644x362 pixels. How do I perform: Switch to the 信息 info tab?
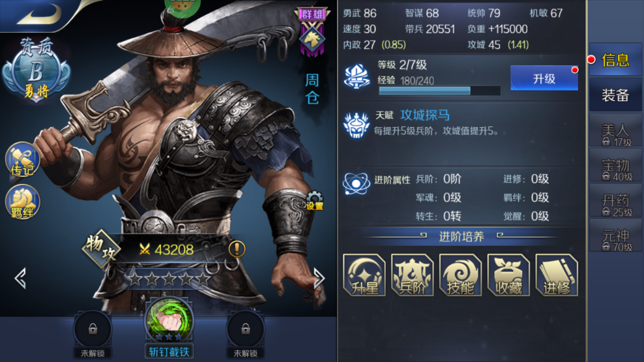click(615, 60)
